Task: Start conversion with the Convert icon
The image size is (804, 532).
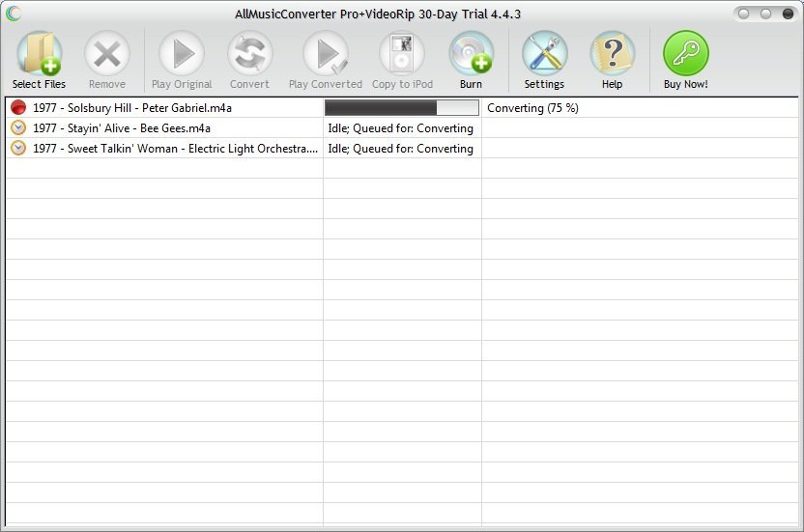Action: click(249, 53)
